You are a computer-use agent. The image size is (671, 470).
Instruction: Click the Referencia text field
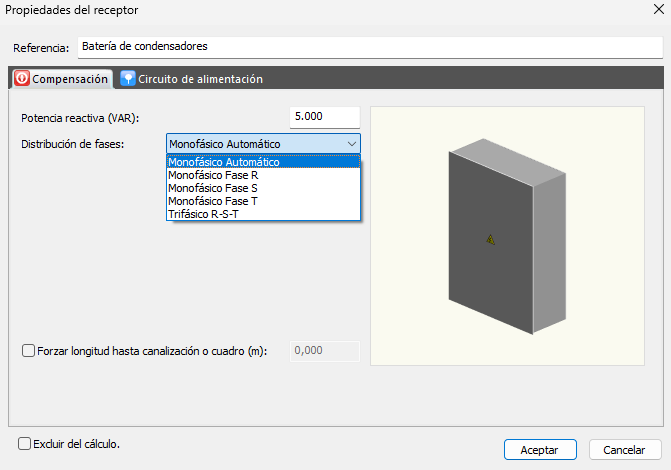369,47
